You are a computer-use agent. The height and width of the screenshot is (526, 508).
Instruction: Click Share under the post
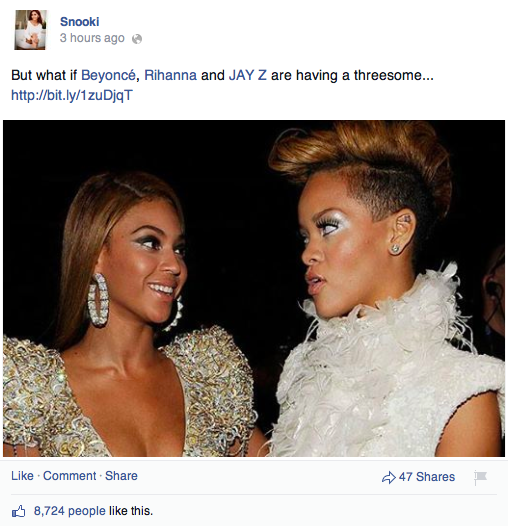pos(121,476)
